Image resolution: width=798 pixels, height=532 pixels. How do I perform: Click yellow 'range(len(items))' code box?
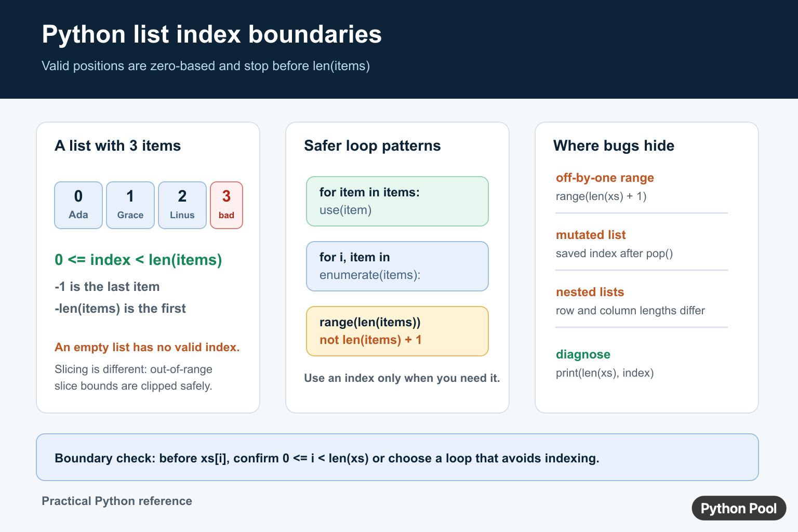click(x=397, y=331)
